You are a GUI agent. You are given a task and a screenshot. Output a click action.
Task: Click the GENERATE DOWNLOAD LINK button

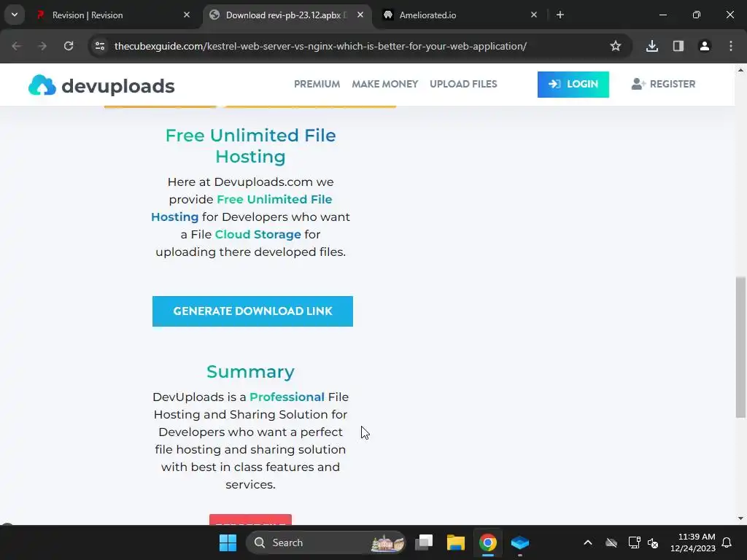[252, 311]
